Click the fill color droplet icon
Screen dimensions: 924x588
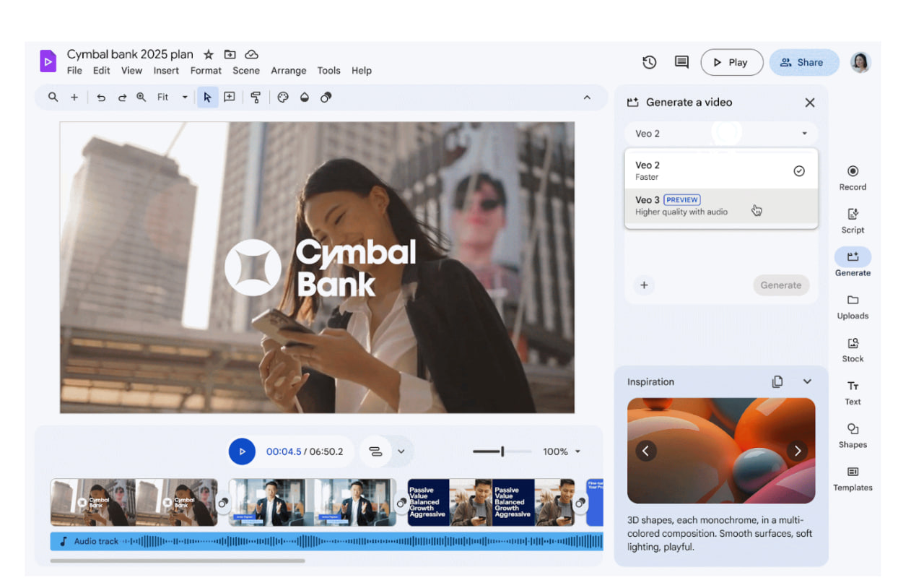click(305, 97)
